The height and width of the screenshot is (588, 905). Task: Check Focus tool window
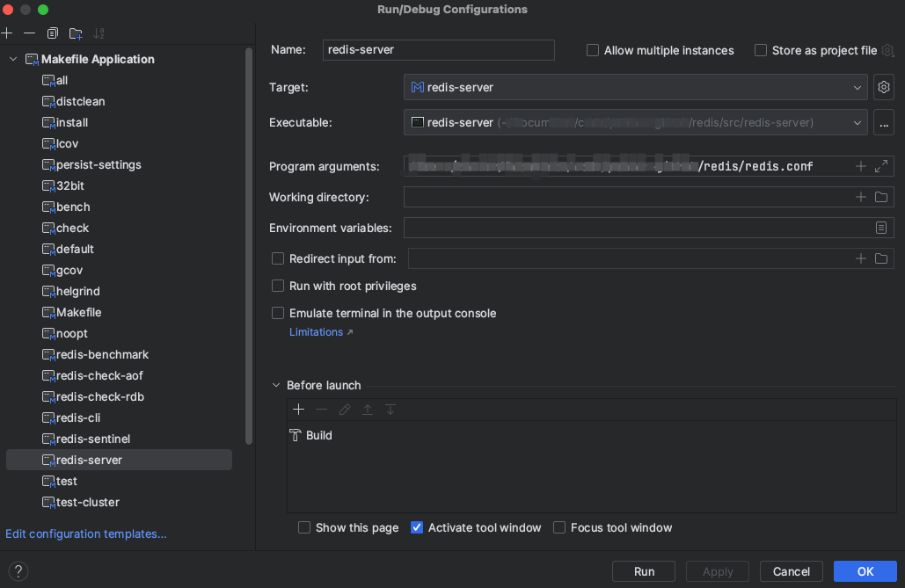pyautogui.click(x=559, y=527)
